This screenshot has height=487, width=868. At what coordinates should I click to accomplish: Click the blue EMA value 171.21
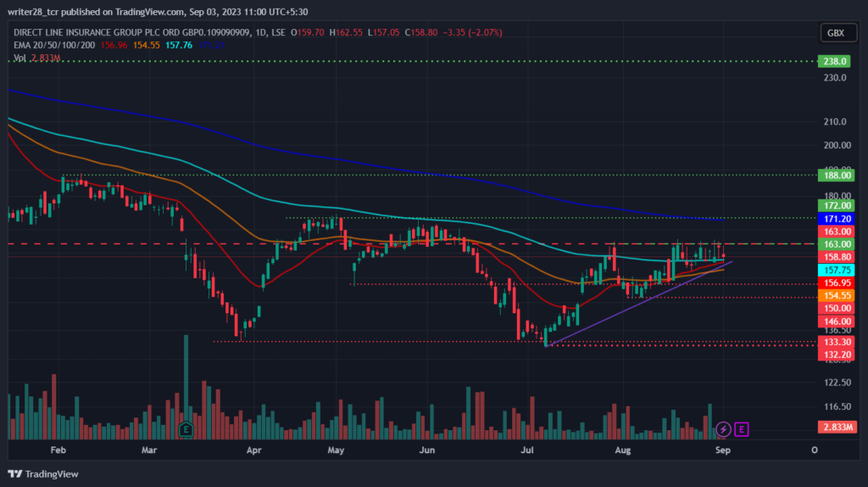pos(211,46)
